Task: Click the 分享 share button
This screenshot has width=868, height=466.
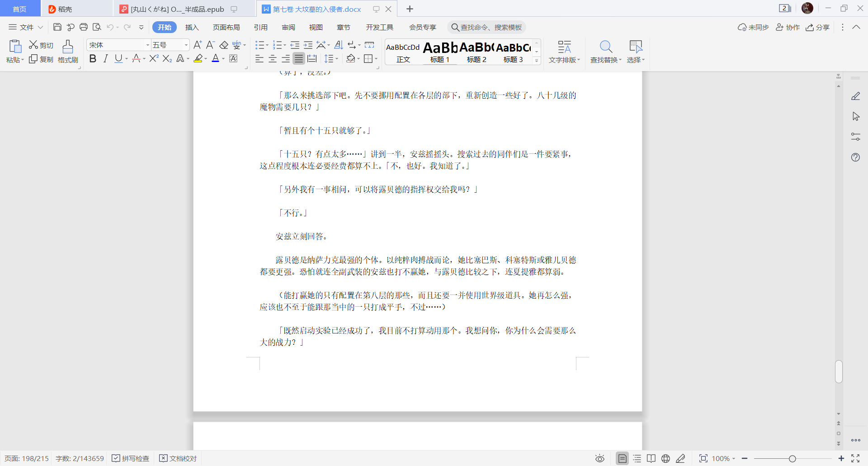Action: click(818, 27)
